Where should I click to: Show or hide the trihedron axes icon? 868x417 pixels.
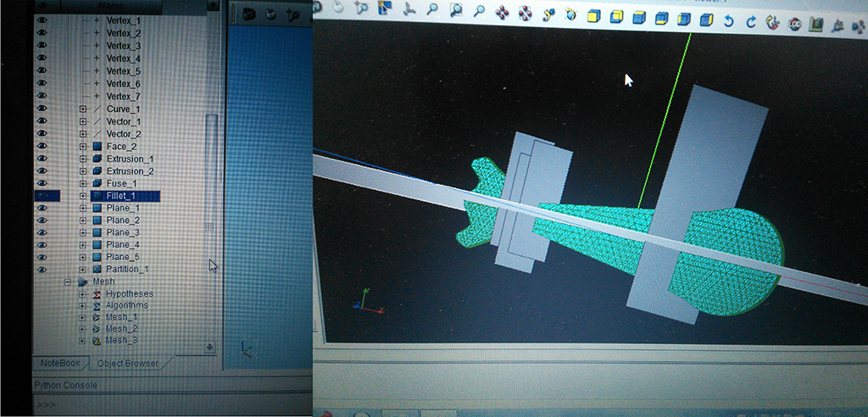point(409,9)
